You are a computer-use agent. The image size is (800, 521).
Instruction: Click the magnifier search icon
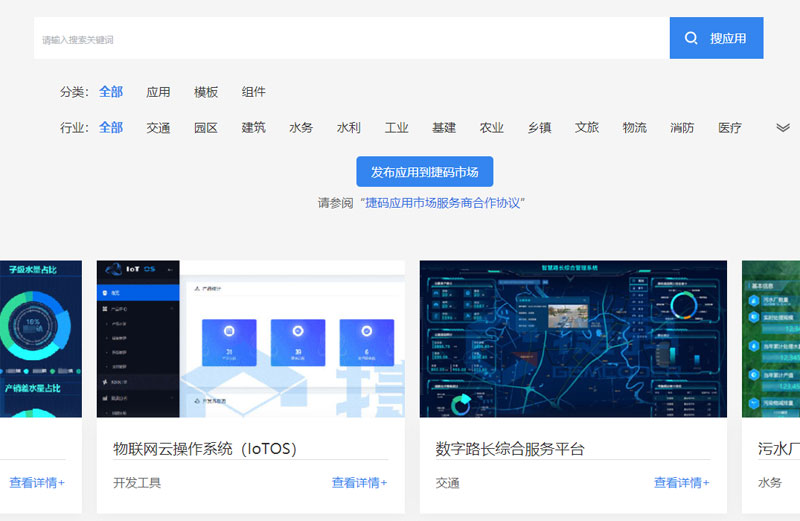(x=691, y=39)
